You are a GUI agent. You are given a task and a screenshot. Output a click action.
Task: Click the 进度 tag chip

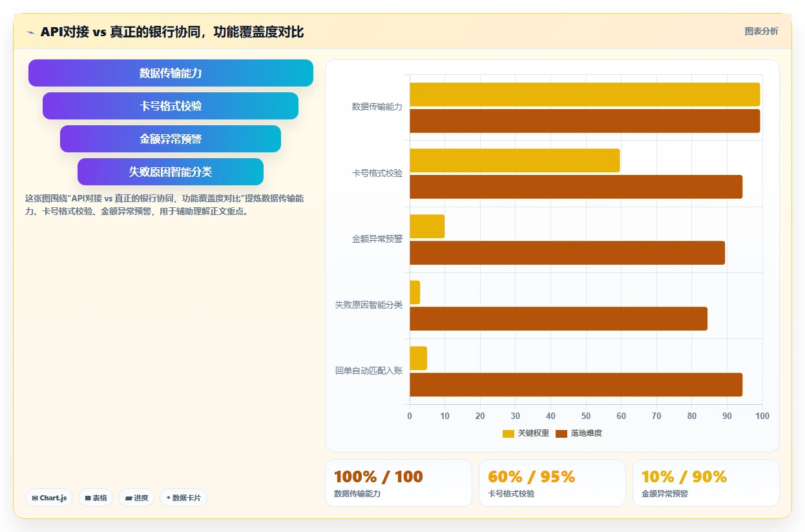pos(136,498)
